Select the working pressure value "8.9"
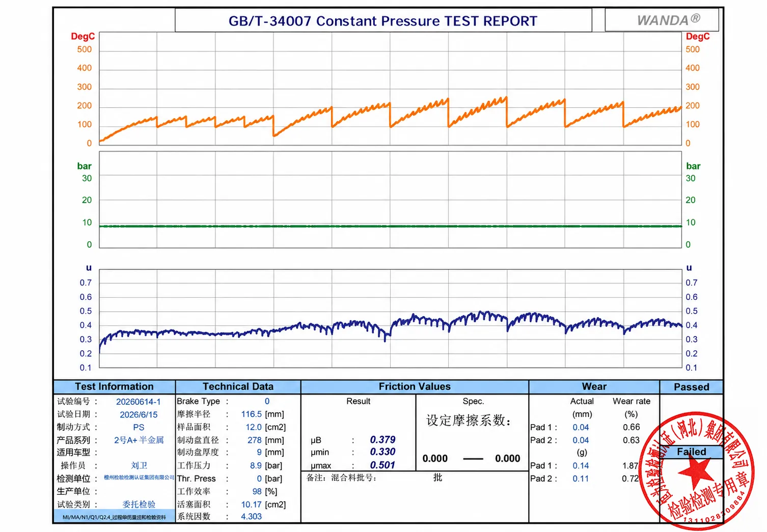 [x=256, y=465]
